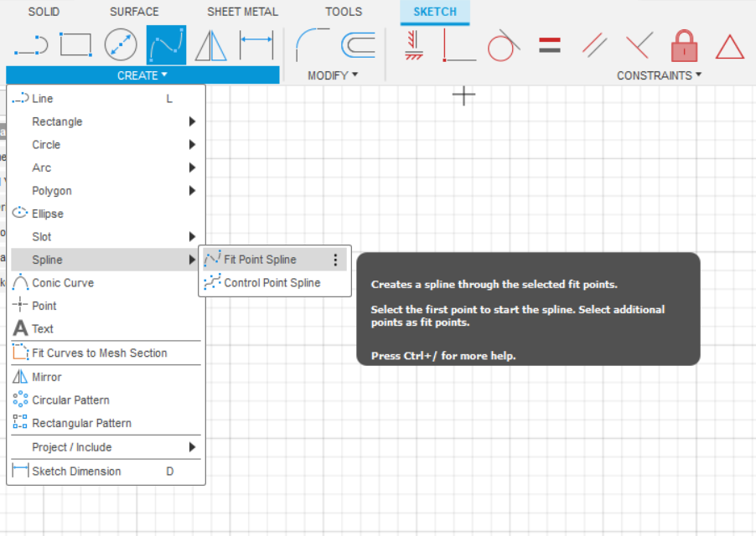Expand the Rectangle submenu arrow
Viewport: 756px width, 536px height.
tap(192, 121)
